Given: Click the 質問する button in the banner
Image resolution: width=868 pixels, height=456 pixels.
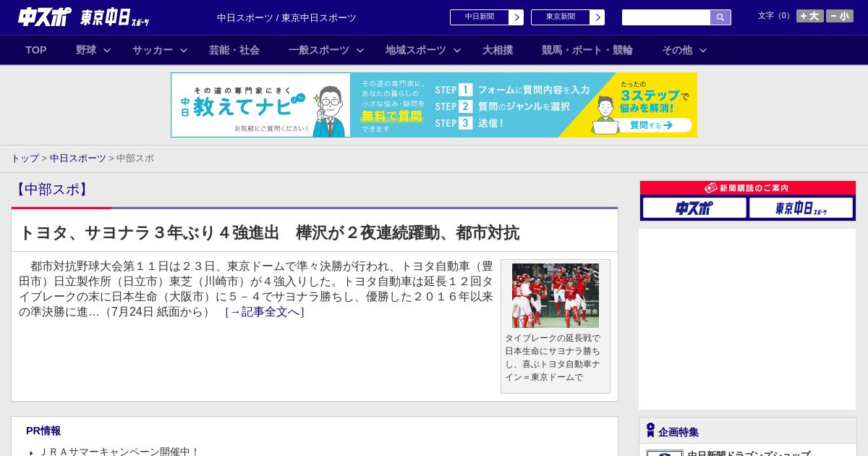Looking at the screenshot, I should pyautogui.click(x=651, y=125).
